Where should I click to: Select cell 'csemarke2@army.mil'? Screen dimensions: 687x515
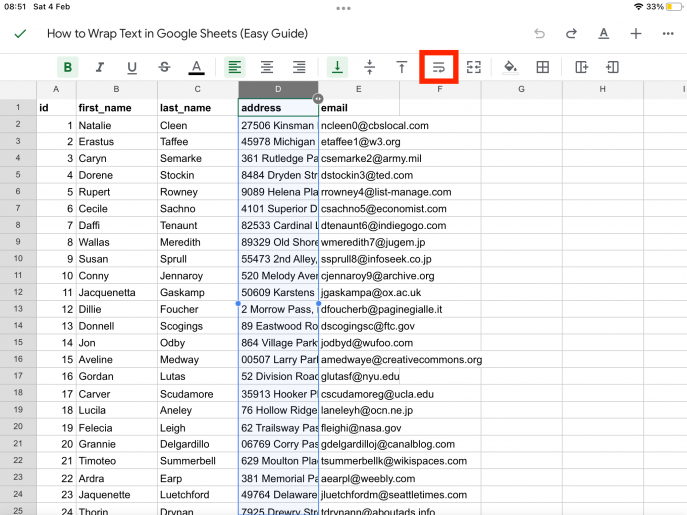click(x=371, y=158)
